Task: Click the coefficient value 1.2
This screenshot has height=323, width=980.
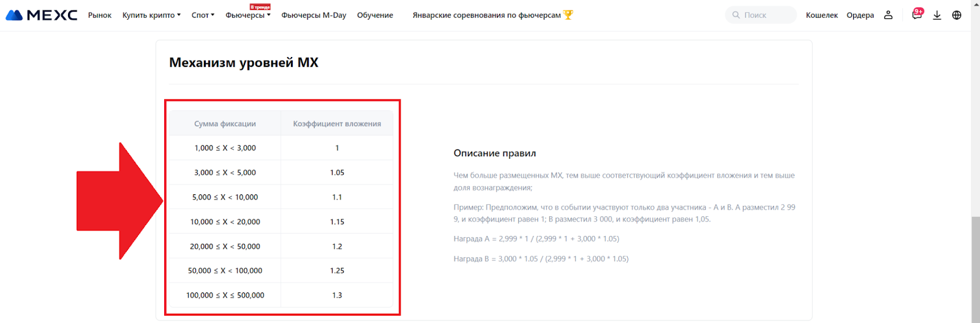Action: [337, 246]
